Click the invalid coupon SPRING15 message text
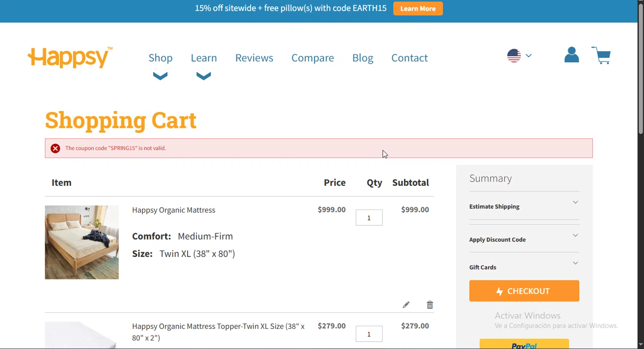The width and height of the screenshot is (644, 349). [x=116, y=148]
